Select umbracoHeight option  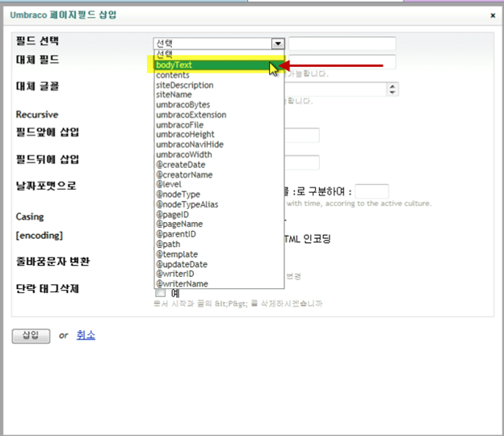pyautogui.click(x=219, y=134)
